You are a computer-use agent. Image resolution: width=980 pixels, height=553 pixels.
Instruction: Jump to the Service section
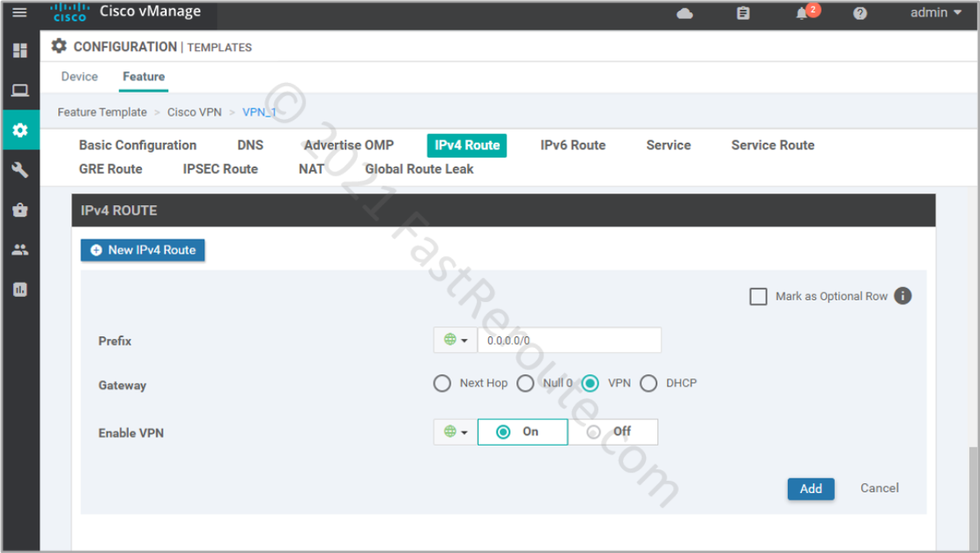coord(668,145)
